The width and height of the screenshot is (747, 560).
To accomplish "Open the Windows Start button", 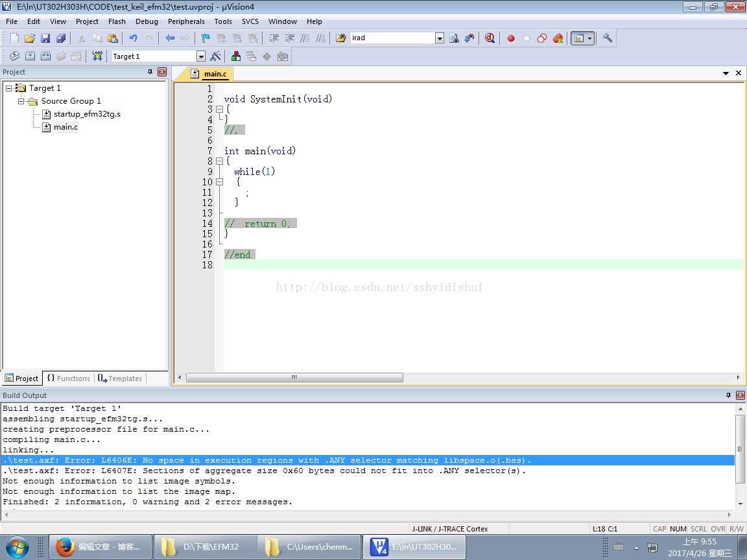I will click(x=17, y=548).
